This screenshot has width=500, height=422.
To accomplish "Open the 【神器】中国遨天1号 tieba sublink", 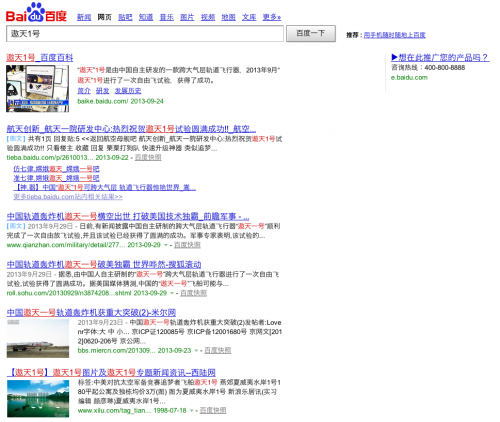I will [x=105, y=187].
